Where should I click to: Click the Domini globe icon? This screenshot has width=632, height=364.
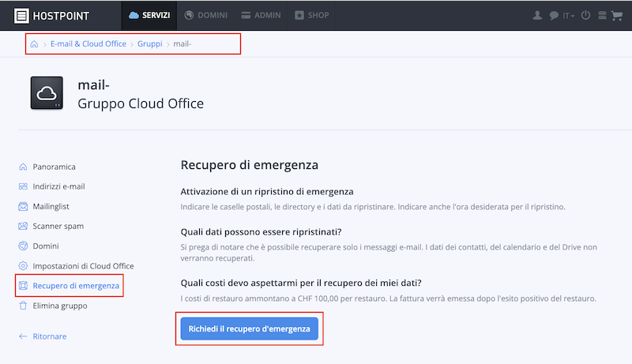point(23,246)
